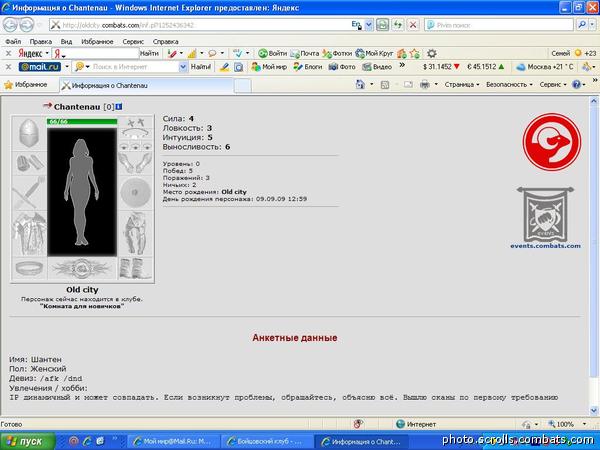
Task: Open the Правка menu
Action: [x=41, y=41]
